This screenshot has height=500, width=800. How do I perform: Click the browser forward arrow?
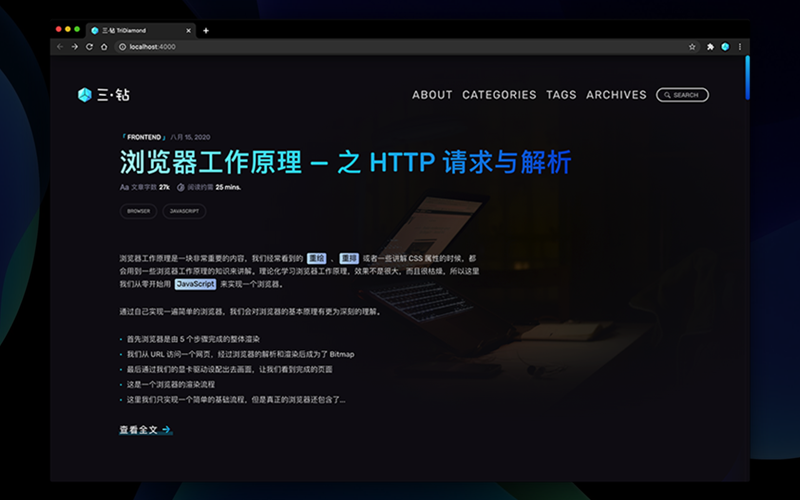(x=74, y=47)
